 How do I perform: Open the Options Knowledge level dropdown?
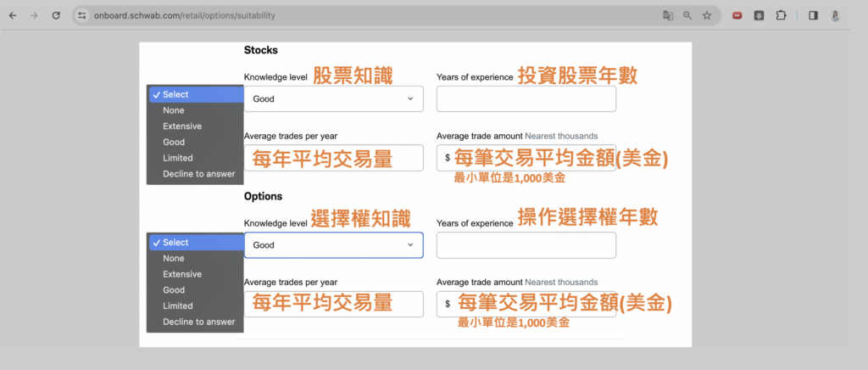point(332,245)
